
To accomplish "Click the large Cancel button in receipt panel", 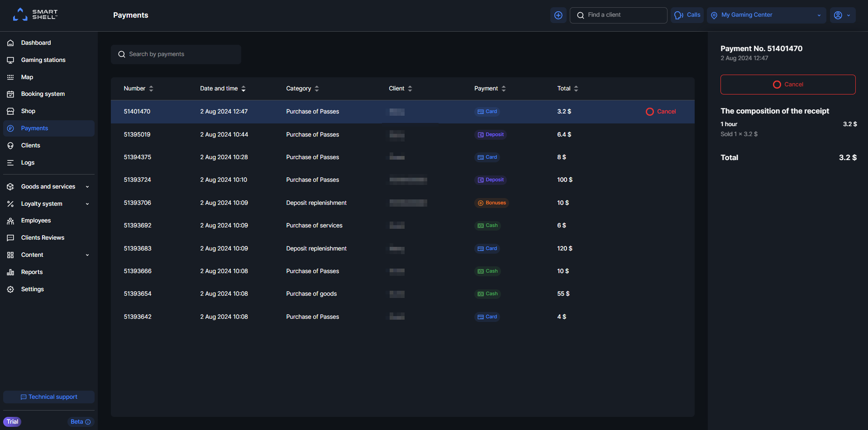I will point(788,85).
